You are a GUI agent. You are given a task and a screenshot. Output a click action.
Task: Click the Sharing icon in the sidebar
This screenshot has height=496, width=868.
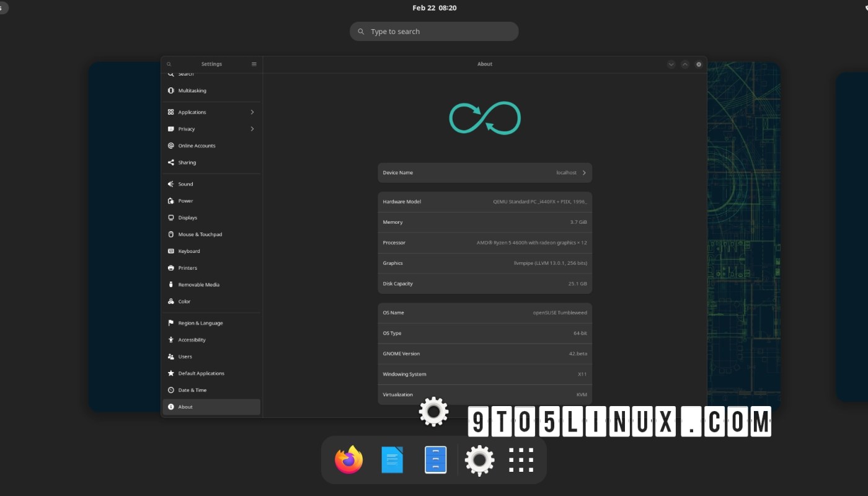[171, 162]
